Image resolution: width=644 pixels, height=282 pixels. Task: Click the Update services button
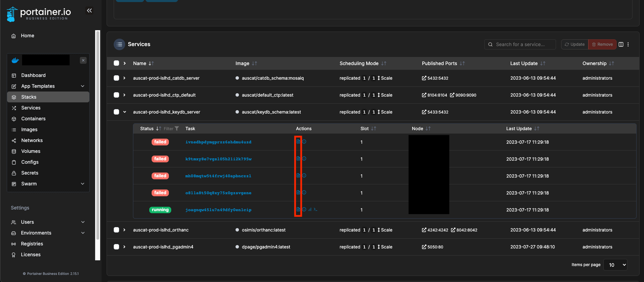[x=575, y=44]
